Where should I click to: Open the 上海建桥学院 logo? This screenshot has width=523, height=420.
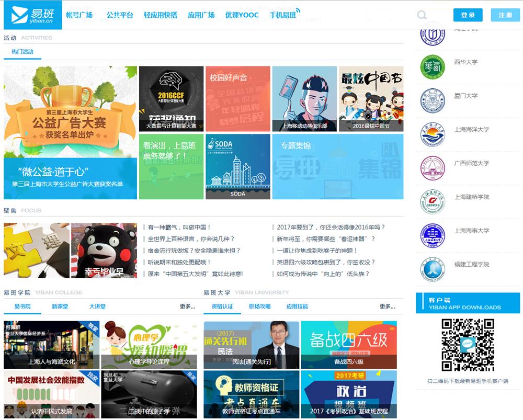click(x=433, y=201)
